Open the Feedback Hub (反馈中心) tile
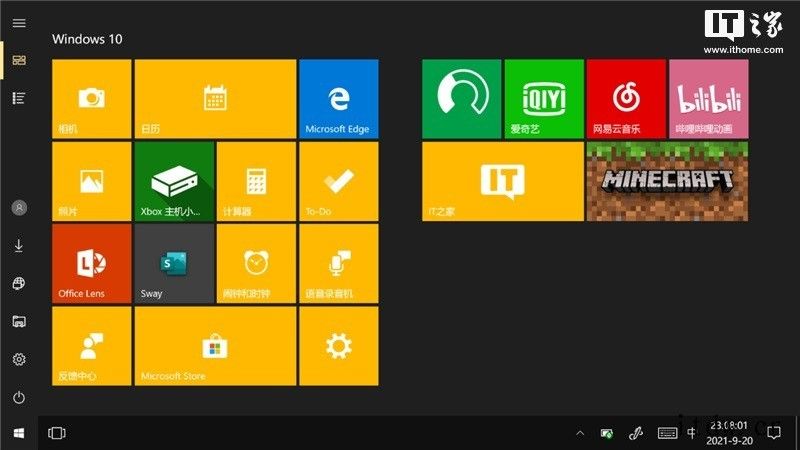The width and height of the screenshot is (800, 450). click(x=92, y=346)
